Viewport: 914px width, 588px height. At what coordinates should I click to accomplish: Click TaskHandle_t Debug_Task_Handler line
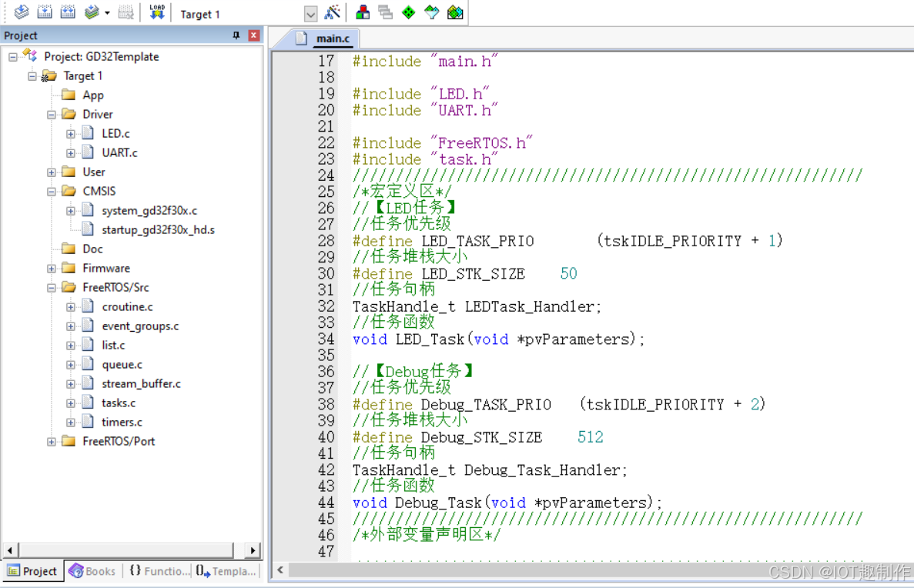pyautogui.click(x=490, y=469)
